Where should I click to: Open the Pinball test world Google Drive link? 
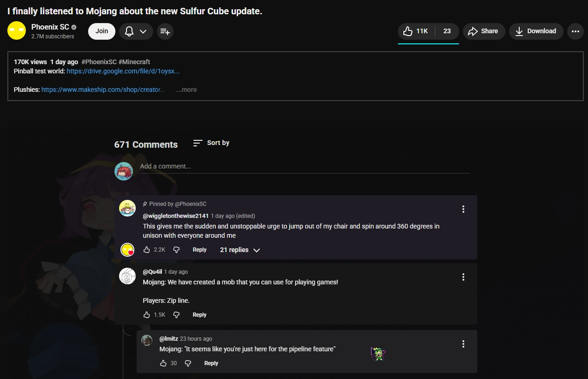(123, 71)
